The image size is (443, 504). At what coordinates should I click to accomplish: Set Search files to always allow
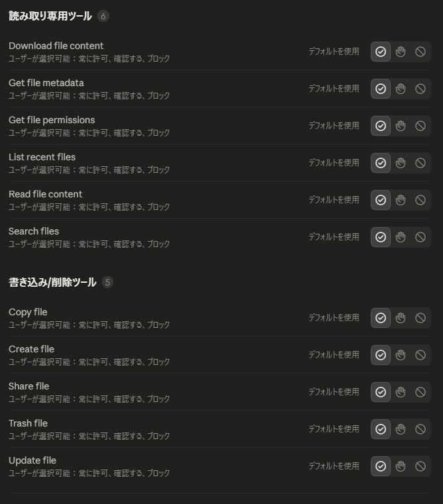point(381,237)
